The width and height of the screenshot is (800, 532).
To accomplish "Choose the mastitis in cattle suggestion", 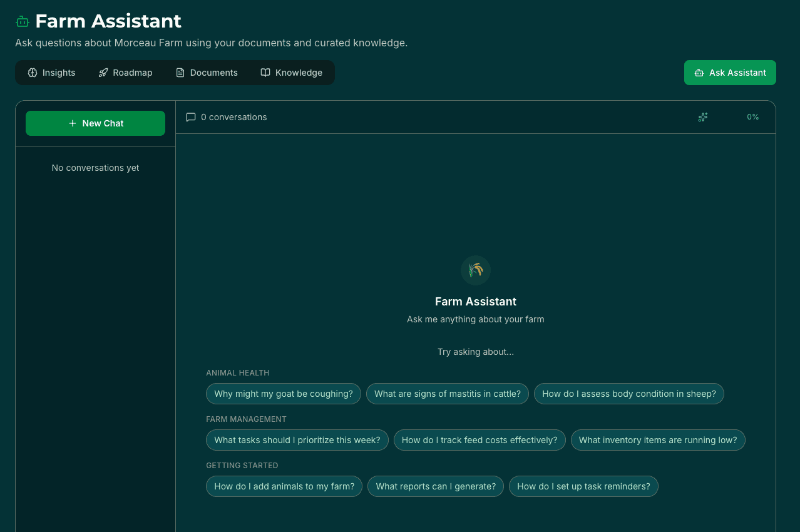I will point(448,394).
